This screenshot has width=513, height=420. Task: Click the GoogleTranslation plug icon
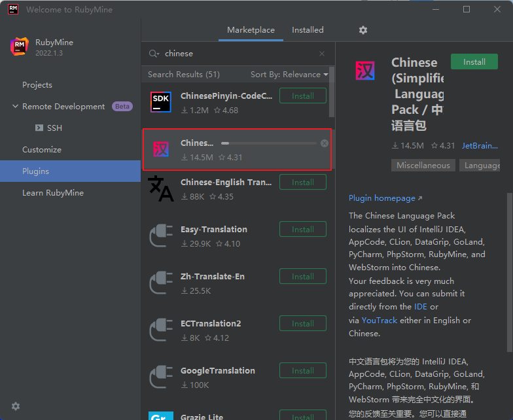point(161,377)
